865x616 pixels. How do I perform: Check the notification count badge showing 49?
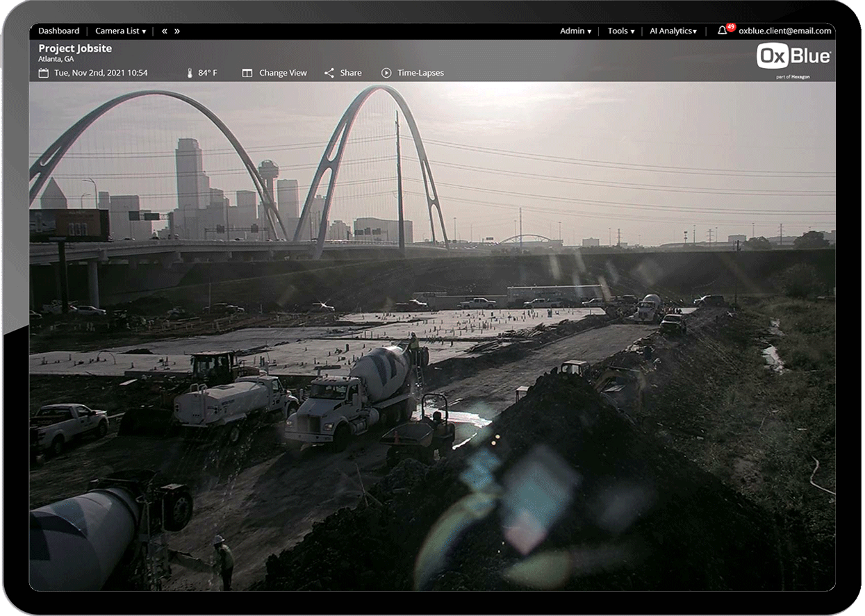coord(729,26)
